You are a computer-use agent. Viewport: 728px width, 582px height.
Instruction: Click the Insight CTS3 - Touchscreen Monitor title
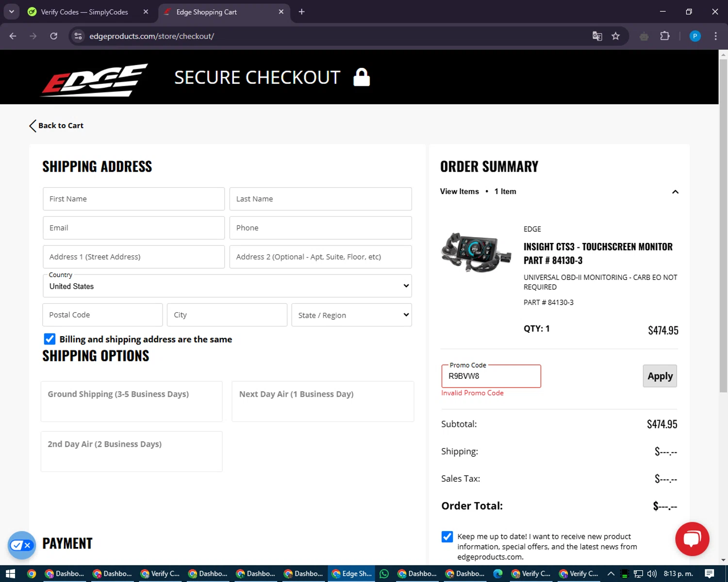click(598, 253)
